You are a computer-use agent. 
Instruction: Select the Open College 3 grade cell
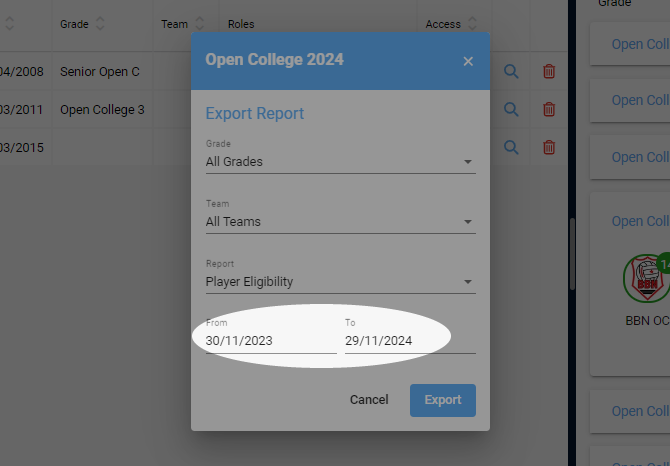point(102,110)
